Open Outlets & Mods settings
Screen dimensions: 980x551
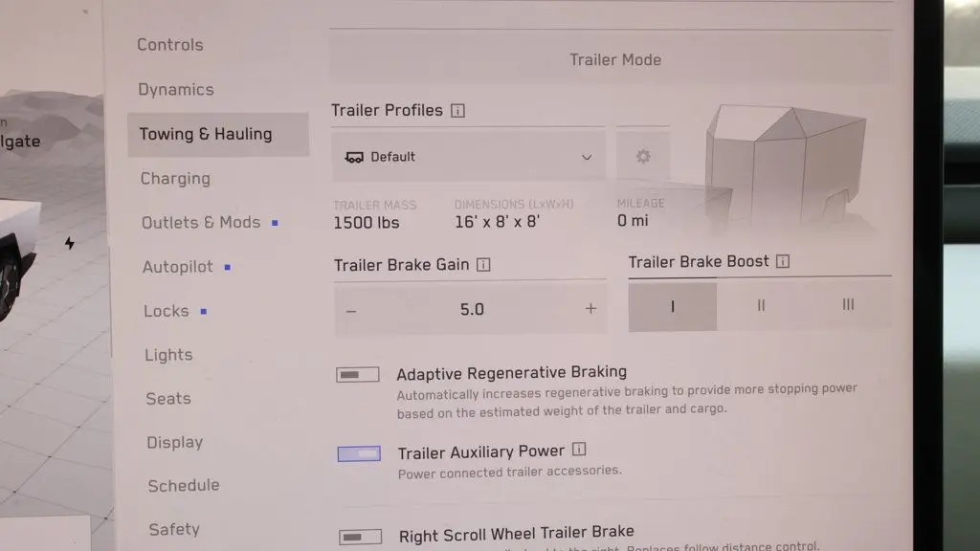pos(201,222)
